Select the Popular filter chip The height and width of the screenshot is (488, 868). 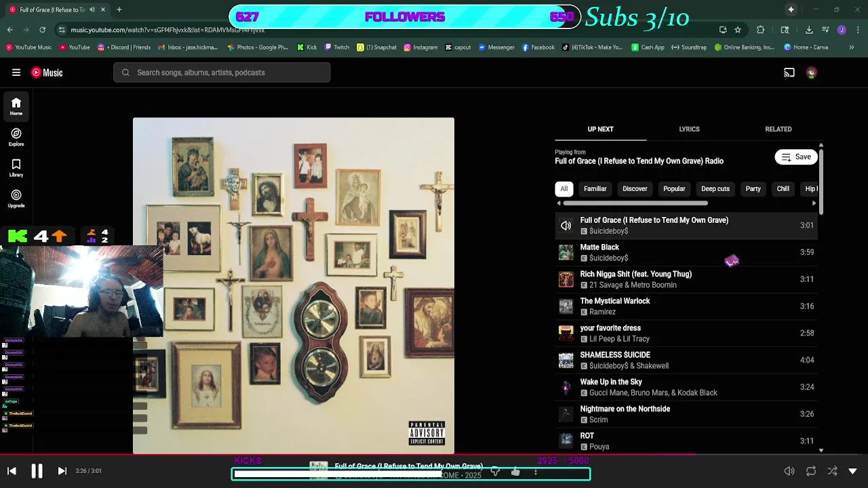pos(674,188)
